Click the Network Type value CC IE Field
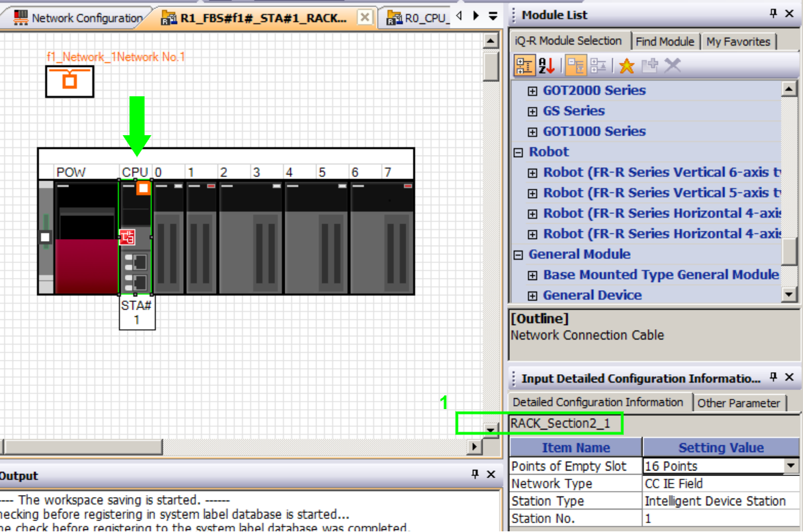 721,484
